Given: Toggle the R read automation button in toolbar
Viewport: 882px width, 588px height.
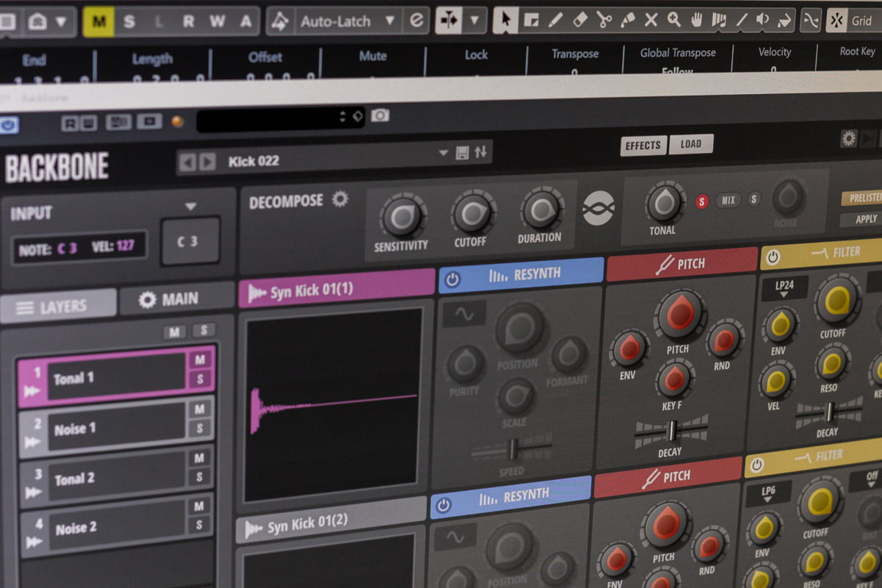Looking at the screenshot, I should [188, 22].
